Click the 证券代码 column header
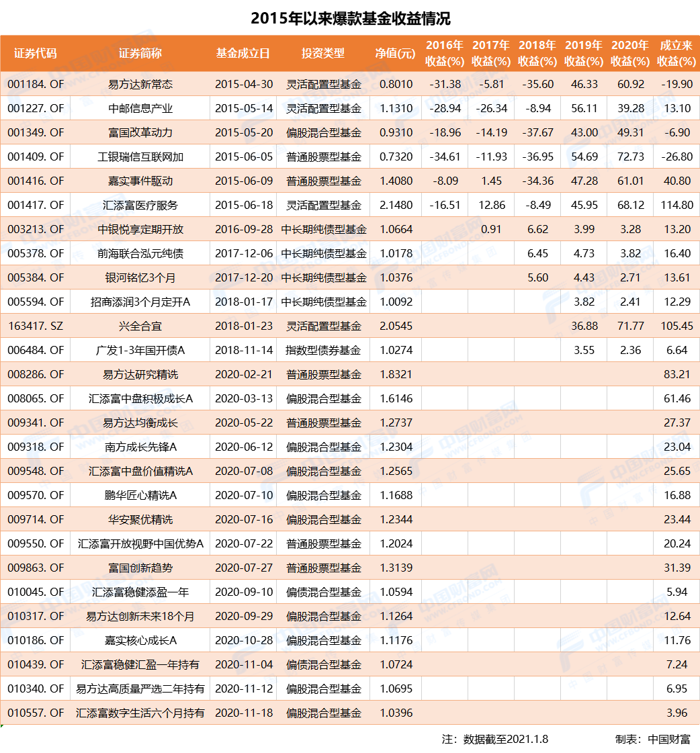This screenshot has width=700, height=753. (35, 53)
